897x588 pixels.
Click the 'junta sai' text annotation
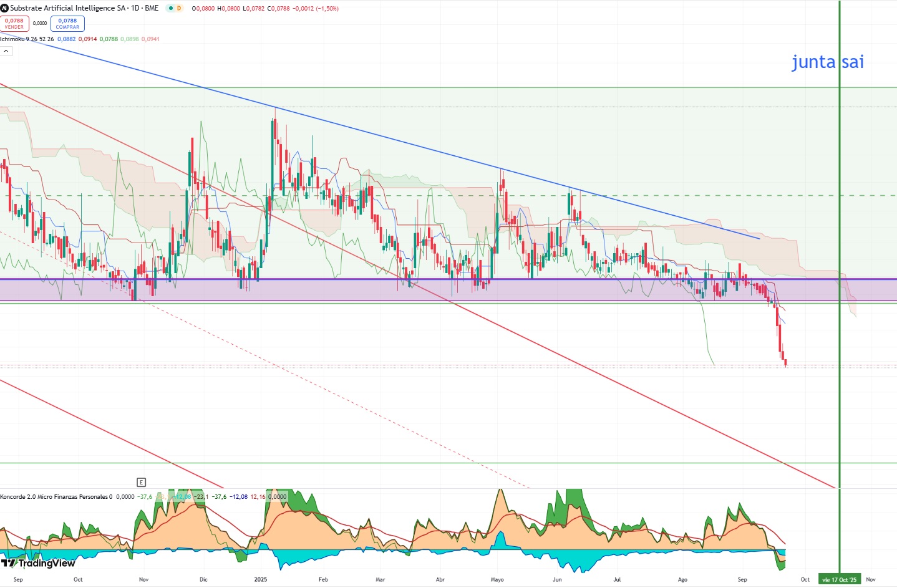click(827, 62)
